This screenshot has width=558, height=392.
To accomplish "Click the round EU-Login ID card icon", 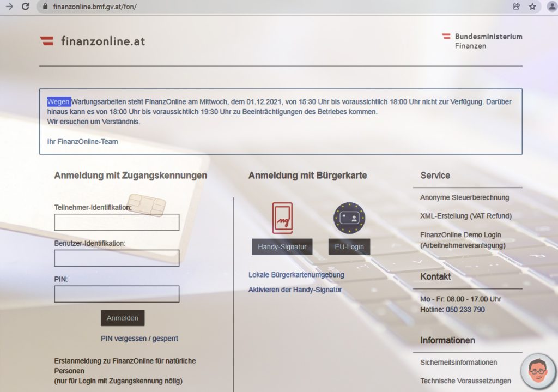I will coord(349,218).
